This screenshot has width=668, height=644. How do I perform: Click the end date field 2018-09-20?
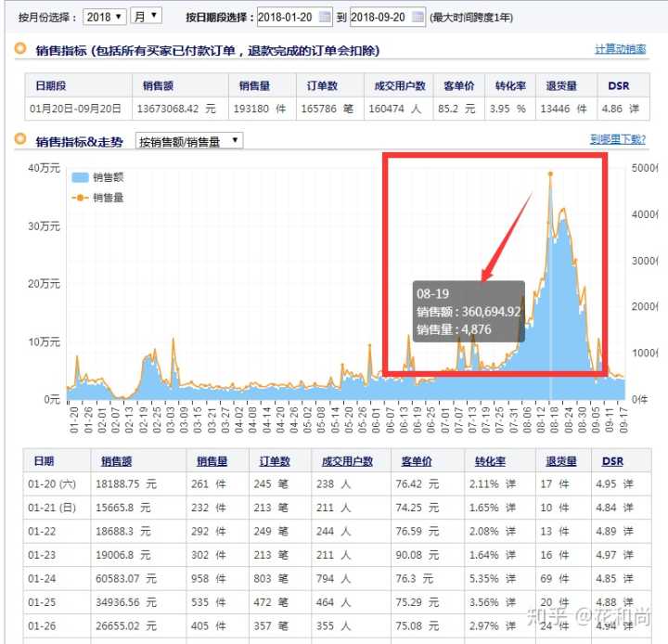(x=379, y=17)
